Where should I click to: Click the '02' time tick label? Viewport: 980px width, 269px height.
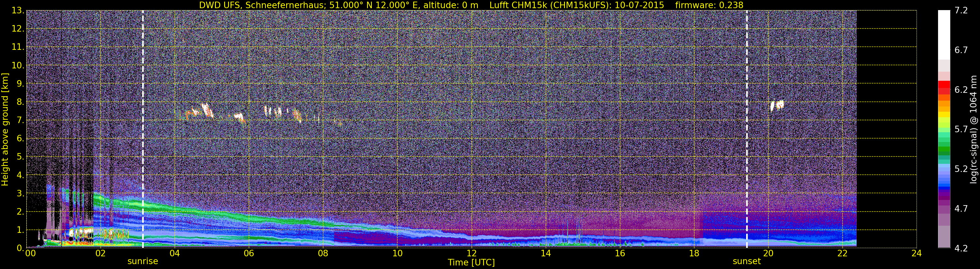point(100,253)
